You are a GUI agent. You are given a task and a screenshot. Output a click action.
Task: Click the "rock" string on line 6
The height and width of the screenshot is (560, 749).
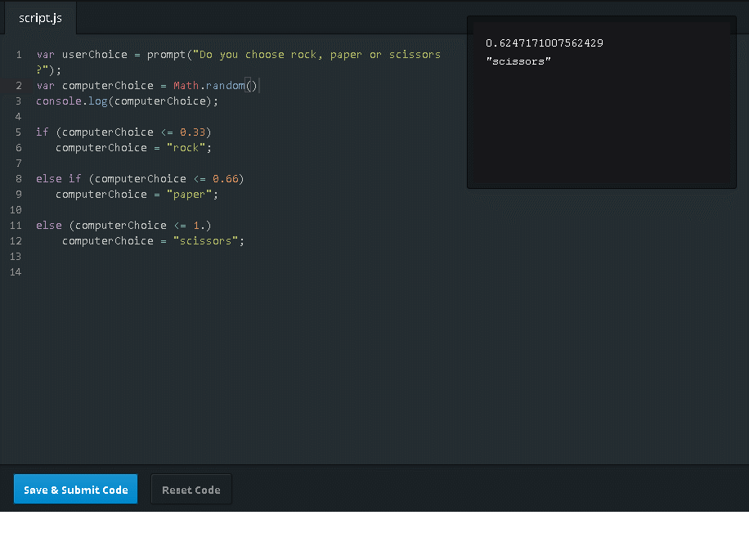pyautogui.click(x=186, y=147)
